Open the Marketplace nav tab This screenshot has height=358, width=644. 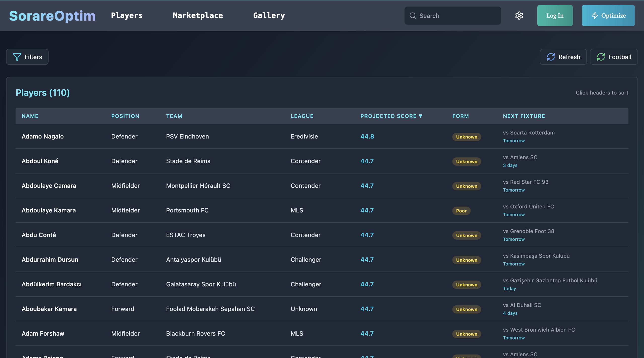[x=198, y=16]
